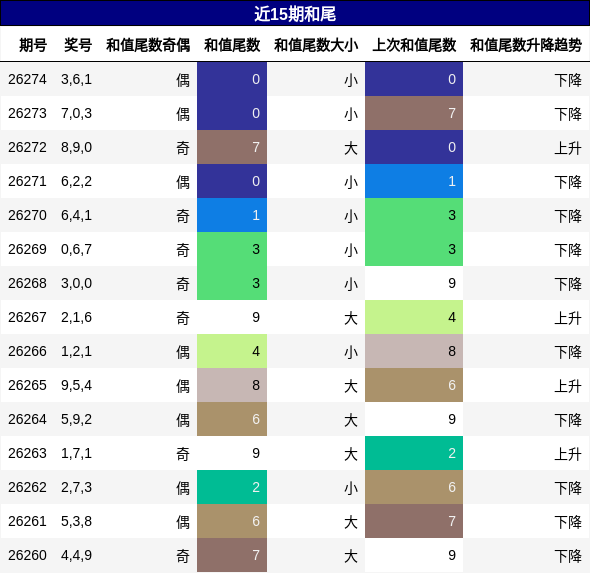The image size is (590, 573).
Task: Click the 和值尾数 cell 6 in row 26264
Action: 232,419
